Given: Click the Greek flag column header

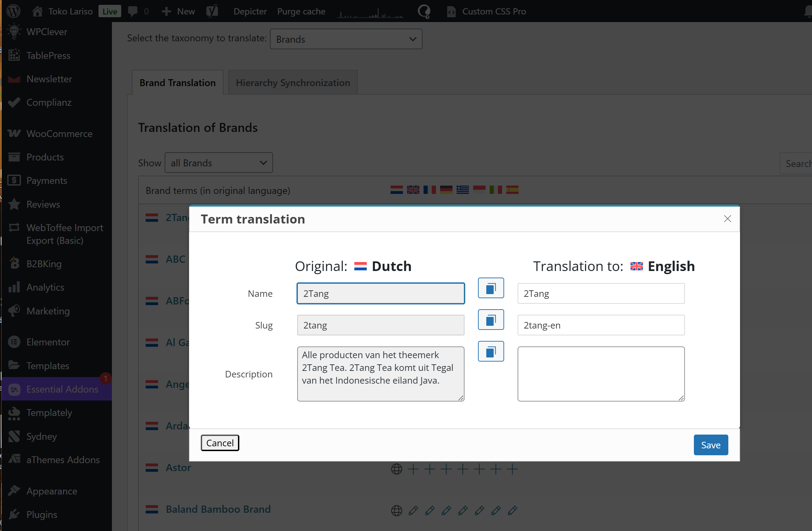Looking at the screenshot, I should [463, 190].
